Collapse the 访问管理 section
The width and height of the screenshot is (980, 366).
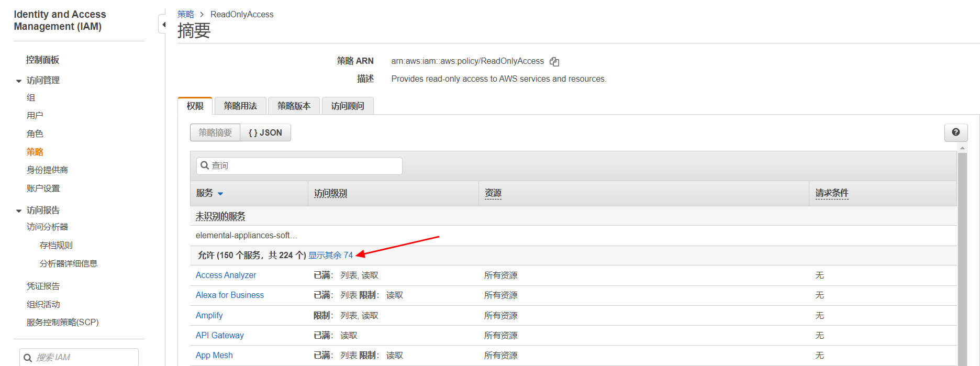[19, 81]
